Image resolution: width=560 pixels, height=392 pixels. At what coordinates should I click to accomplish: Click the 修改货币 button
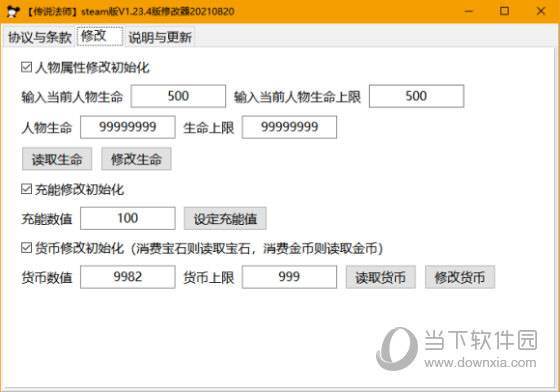[x=460, y=277]
